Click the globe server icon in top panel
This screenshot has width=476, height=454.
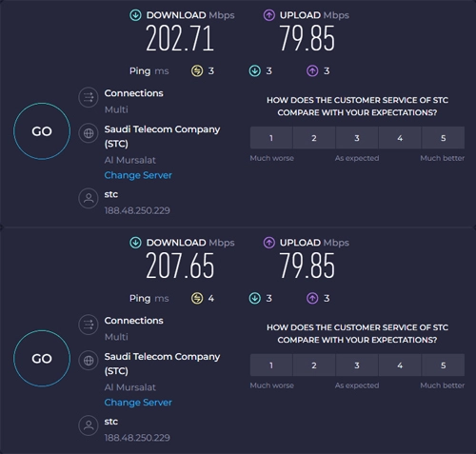89,133
